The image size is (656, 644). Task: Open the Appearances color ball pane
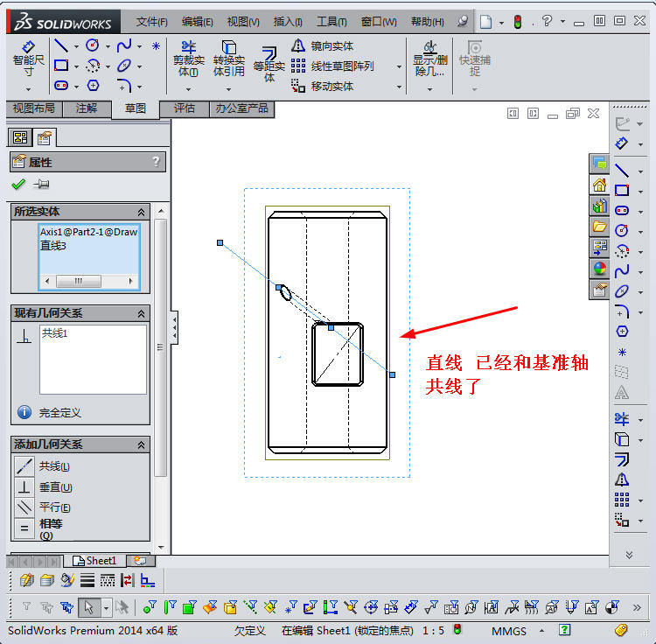pyautogui.click(x=600, y=269)
